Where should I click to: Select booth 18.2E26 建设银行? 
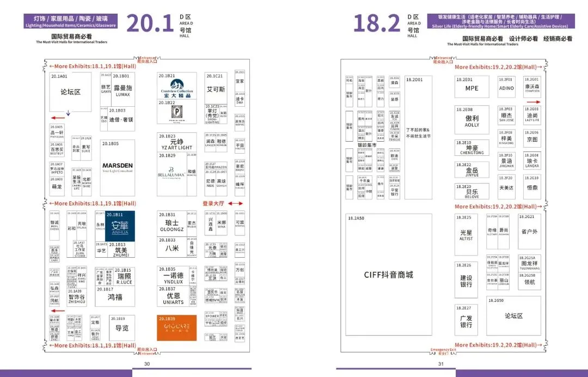(466, 280)
